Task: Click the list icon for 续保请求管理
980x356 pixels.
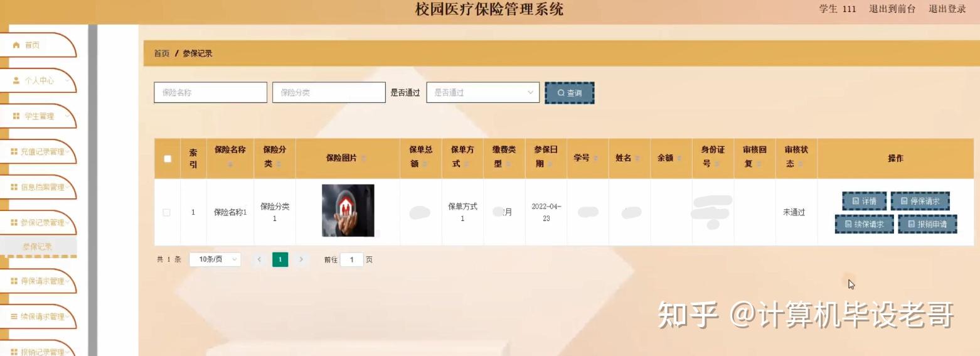Action: click(x=14, y=316)
